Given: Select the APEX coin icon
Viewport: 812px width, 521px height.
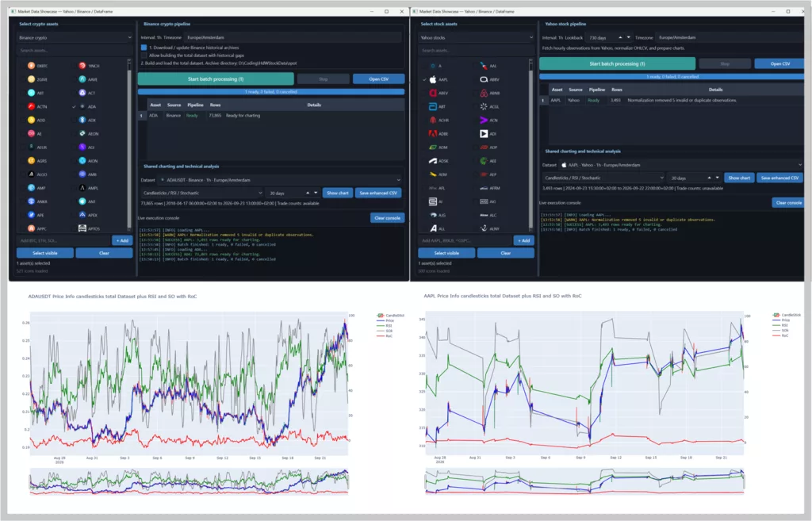Looking at the screenshot, I should [x=82, y=214].
